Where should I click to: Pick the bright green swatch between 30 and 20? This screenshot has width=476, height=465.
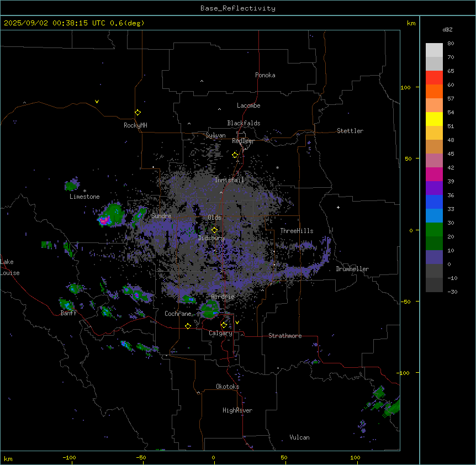pos(434,230)
